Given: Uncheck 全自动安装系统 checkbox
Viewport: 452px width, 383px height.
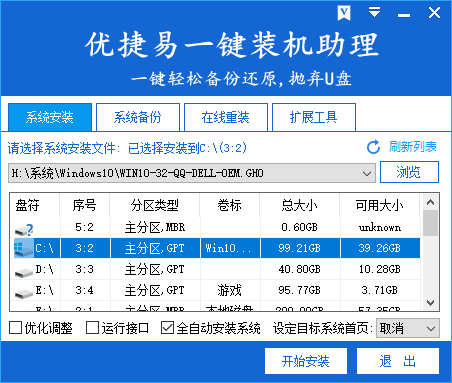Looking at the screenshot, I should [167, 328].
